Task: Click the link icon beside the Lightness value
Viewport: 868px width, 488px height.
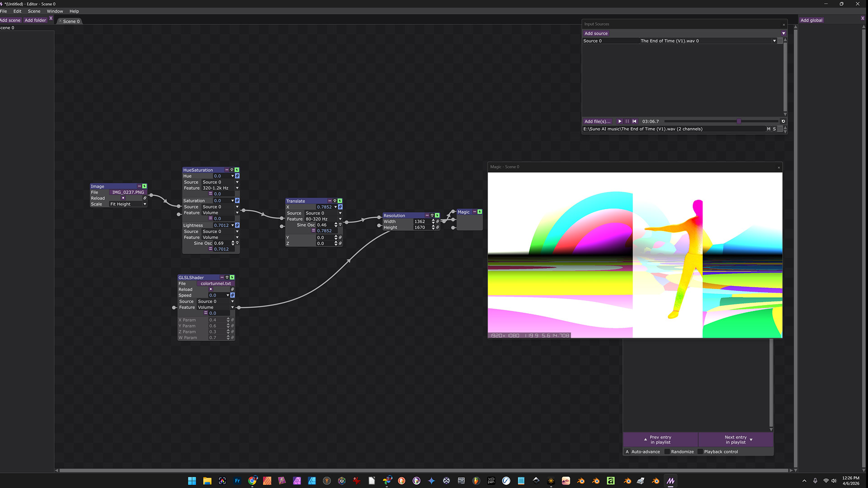Action: [237, 225]
